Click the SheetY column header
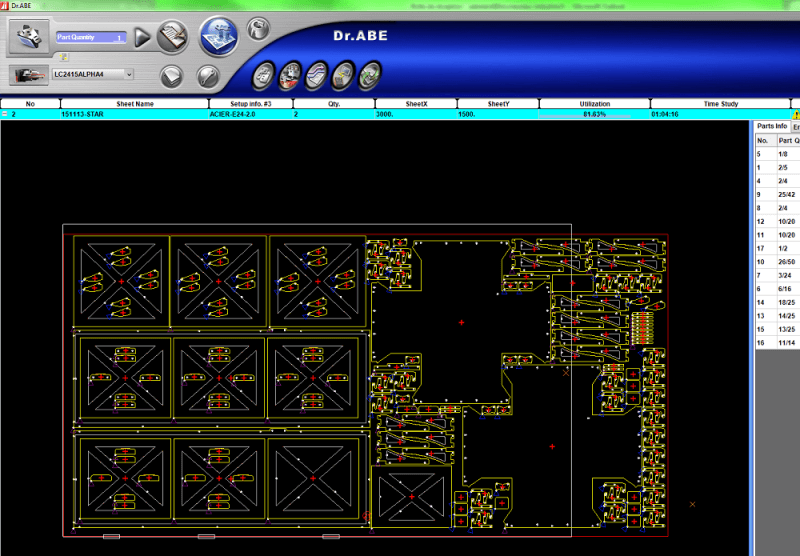 (498, 104)
